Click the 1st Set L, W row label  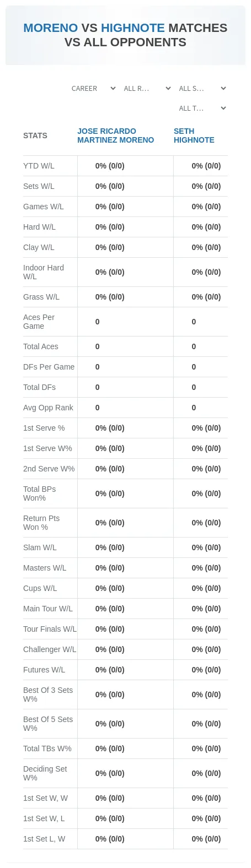[x=44, y=839]
